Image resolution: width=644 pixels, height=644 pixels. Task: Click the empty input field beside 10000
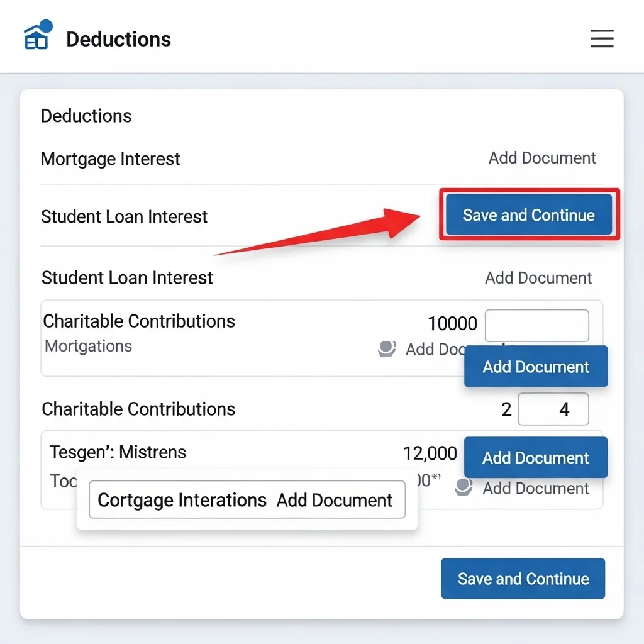537,326
